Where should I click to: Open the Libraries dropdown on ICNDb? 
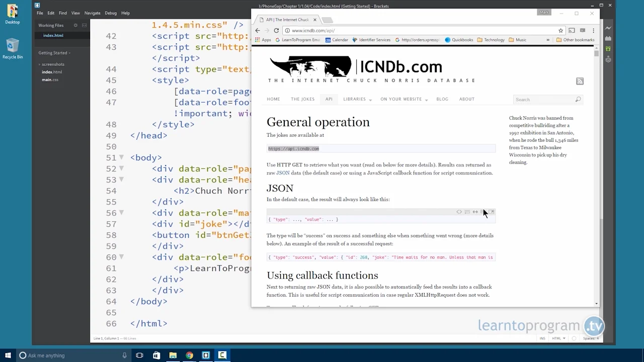click(357, 99)
